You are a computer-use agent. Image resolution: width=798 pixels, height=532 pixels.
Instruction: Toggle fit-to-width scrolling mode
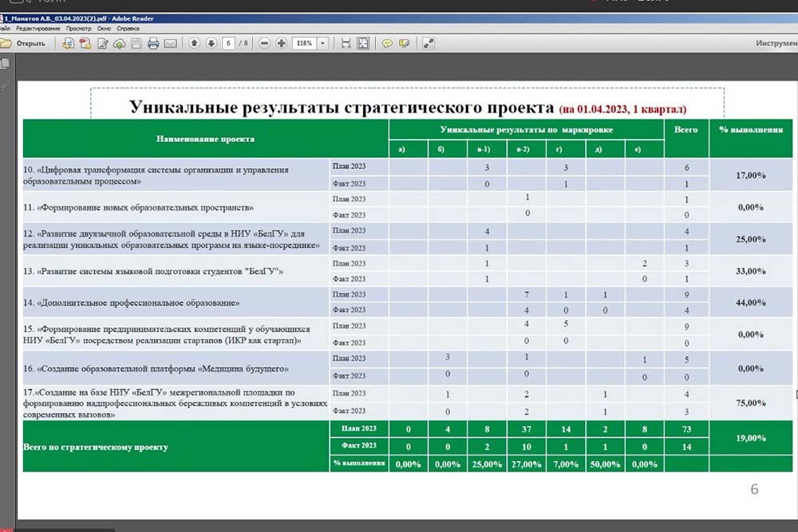click(346, 43)
